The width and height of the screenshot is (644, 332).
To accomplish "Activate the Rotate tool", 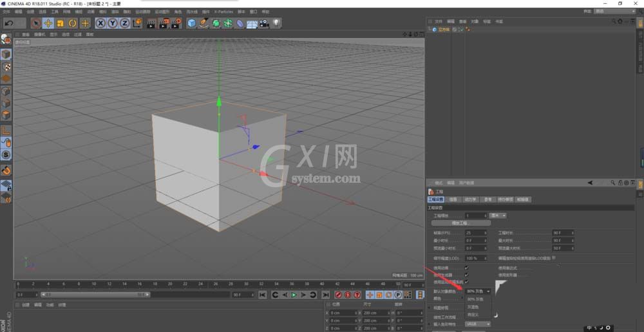I will point(73,23).
